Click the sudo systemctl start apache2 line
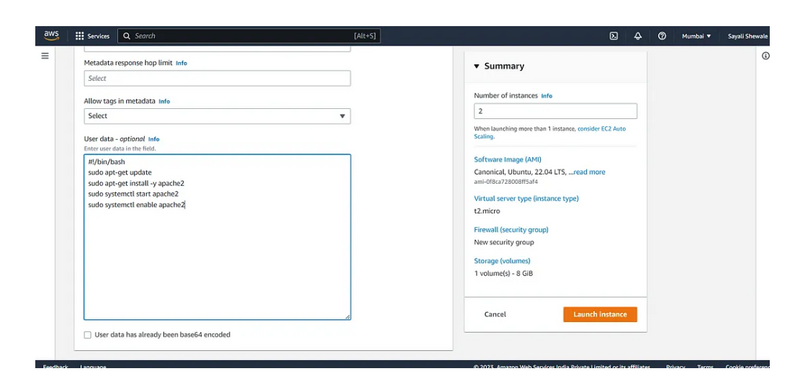Viewport: 800px width, 377px height. [x=133, y=194]
